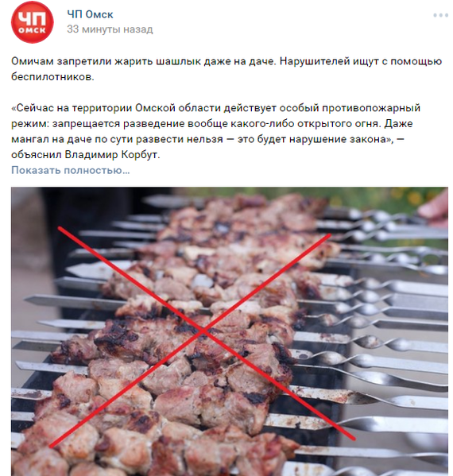
Task: Expand the post with 'Показать полностью…'
Action: (71, 170)
